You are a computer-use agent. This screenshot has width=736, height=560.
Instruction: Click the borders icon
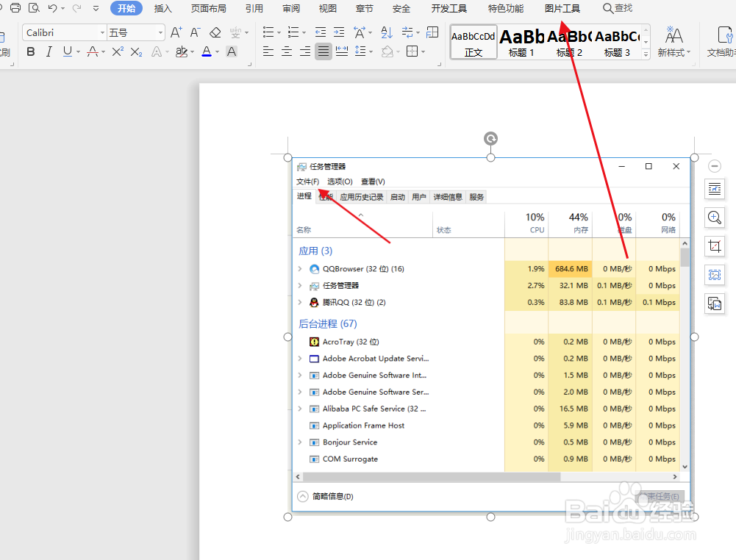[412, 51]
